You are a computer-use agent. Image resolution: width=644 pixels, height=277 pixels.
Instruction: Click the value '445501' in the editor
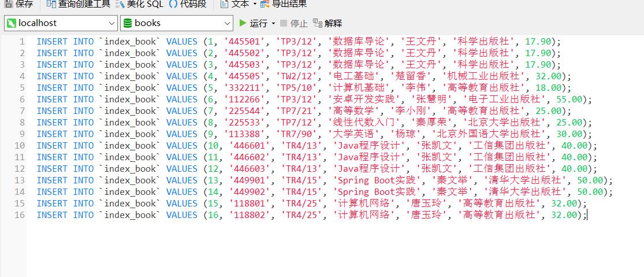pos(245,42)
